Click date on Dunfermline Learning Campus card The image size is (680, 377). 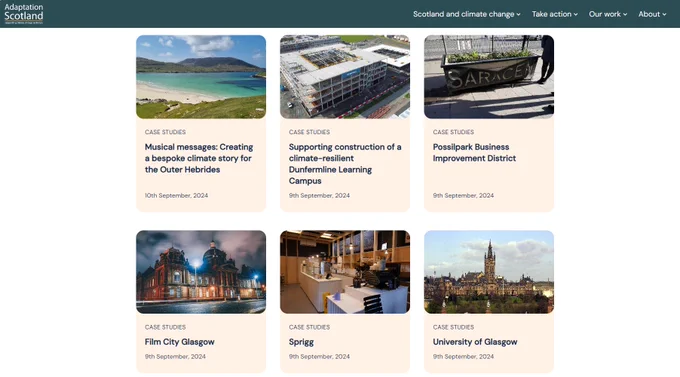(319, 196)
